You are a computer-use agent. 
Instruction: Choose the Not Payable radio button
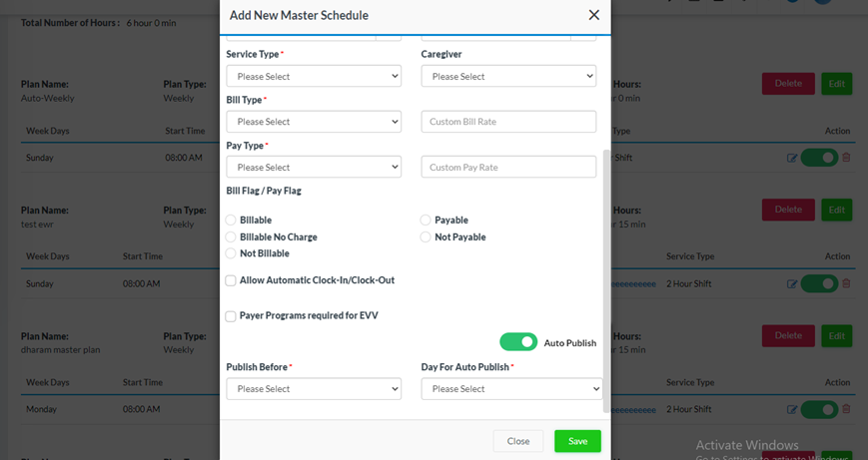click(426, 237)
